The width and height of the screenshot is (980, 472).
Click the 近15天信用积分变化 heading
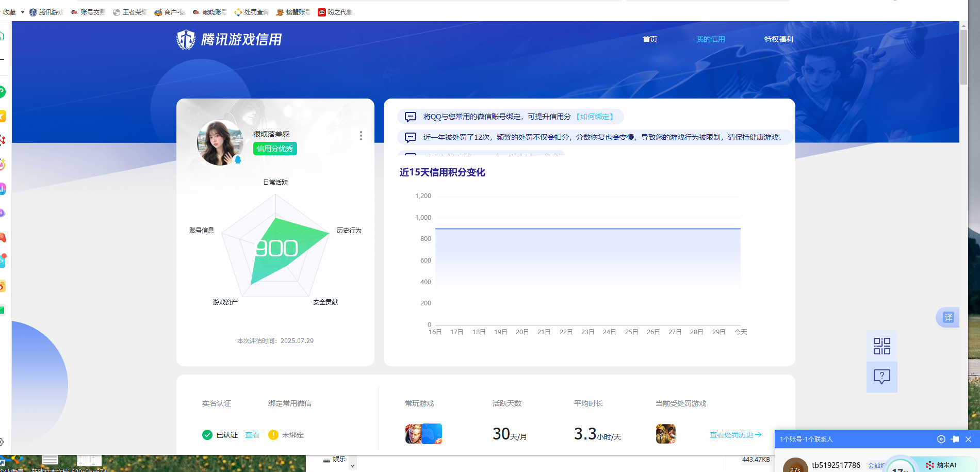click(x=443, y=172)
